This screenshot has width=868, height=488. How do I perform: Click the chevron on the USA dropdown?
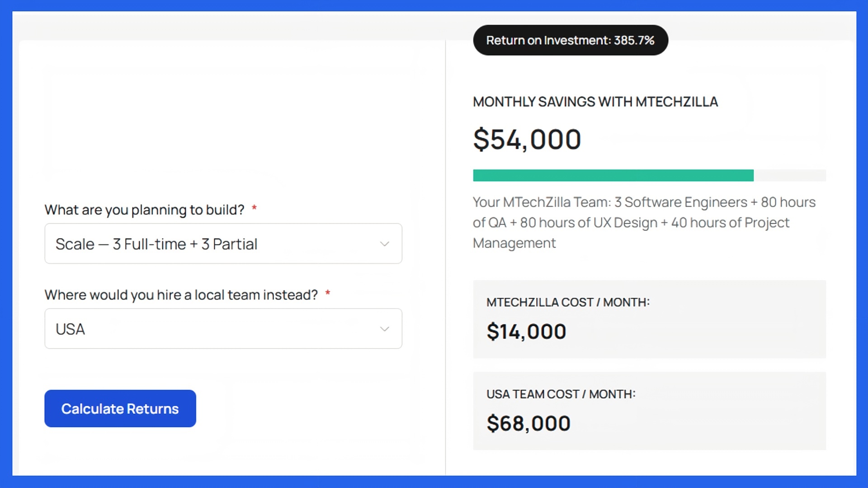[385, 328]
